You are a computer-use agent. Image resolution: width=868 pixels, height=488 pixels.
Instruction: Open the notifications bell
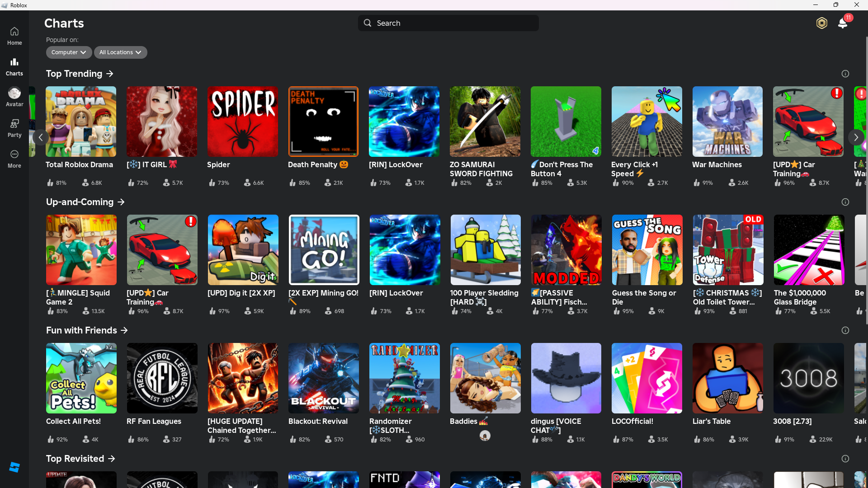843,23
